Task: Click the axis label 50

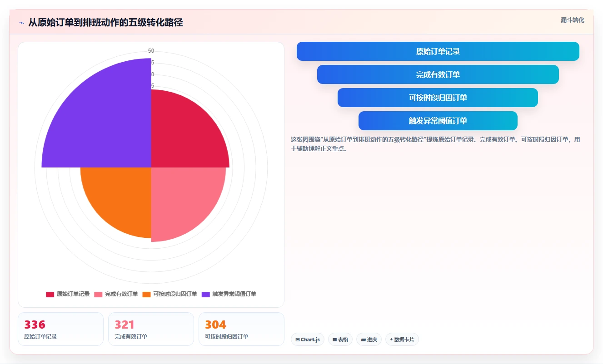Action: click(151, 51)
